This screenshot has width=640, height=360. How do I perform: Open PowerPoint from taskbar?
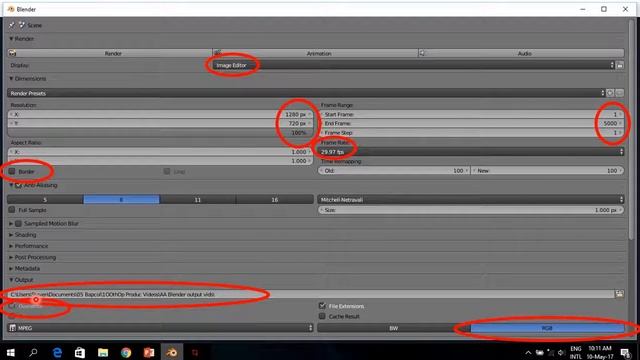(149, 352)
